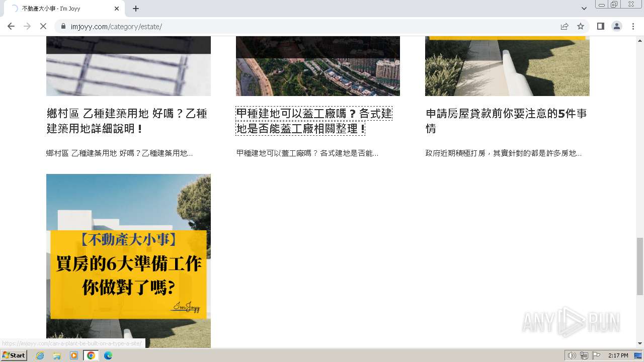Screen dimensions: 644x362
Task: Open the 買房的6大準備工作 thumbnail
Action: coord(128,260)
